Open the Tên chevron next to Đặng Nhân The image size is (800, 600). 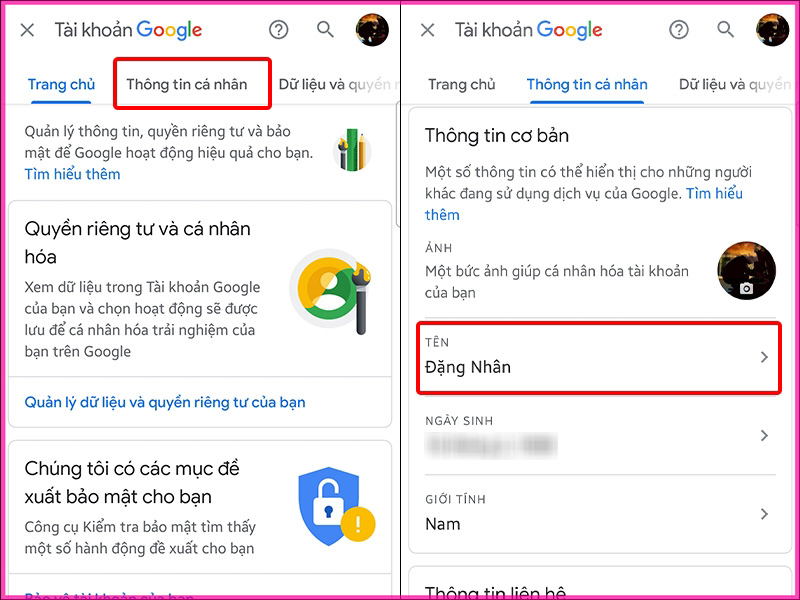(764, 357)
